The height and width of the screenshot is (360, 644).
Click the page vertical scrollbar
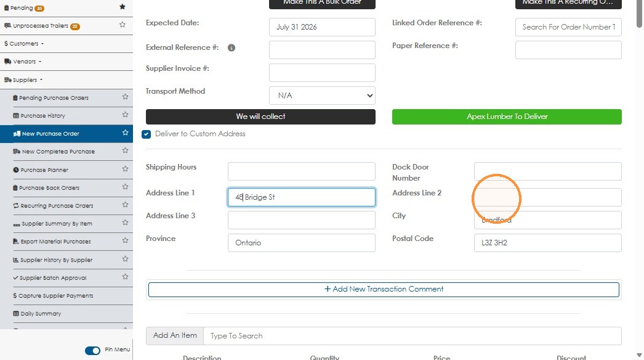(x=639, y=14)
